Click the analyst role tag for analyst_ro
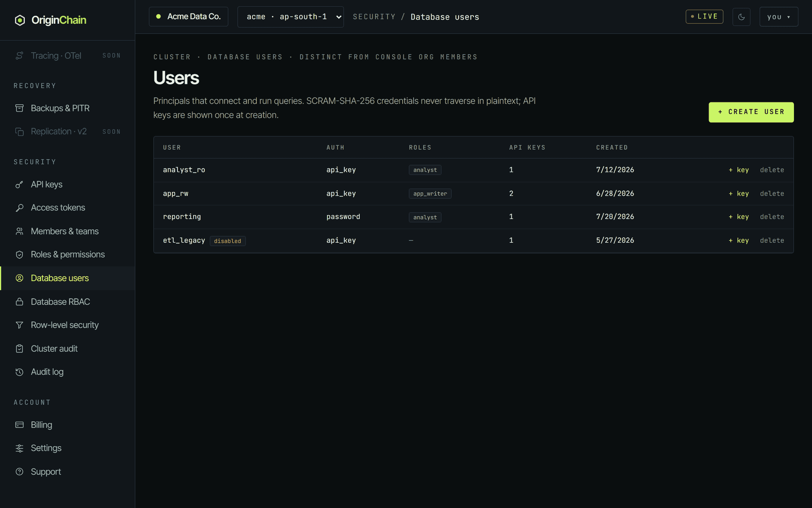812x508 pixels. (425, 170)
